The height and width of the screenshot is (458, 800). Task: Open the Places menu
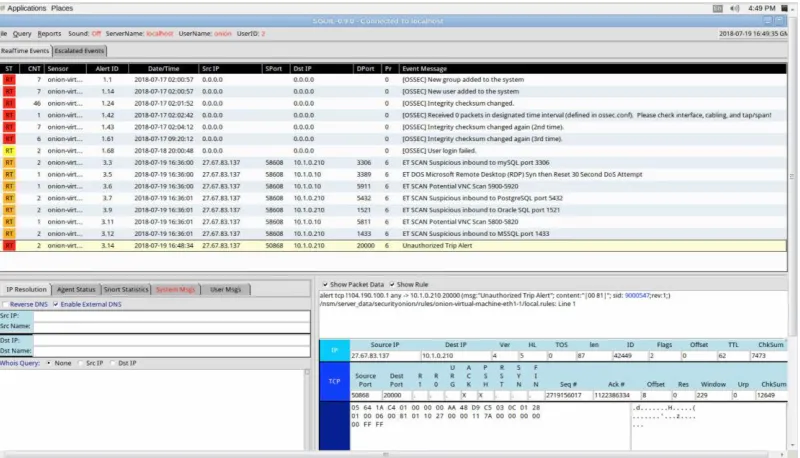[62, 8]
